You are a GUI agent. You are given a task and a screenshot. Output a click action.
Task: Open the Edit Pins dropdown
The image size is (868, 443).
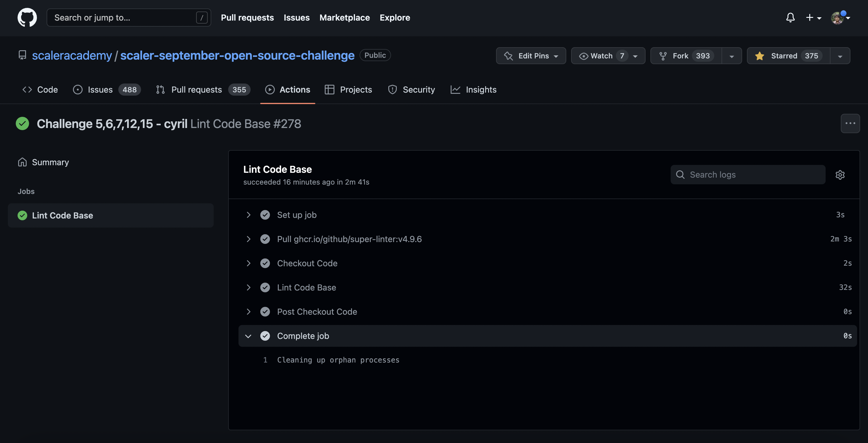[531, 56]
